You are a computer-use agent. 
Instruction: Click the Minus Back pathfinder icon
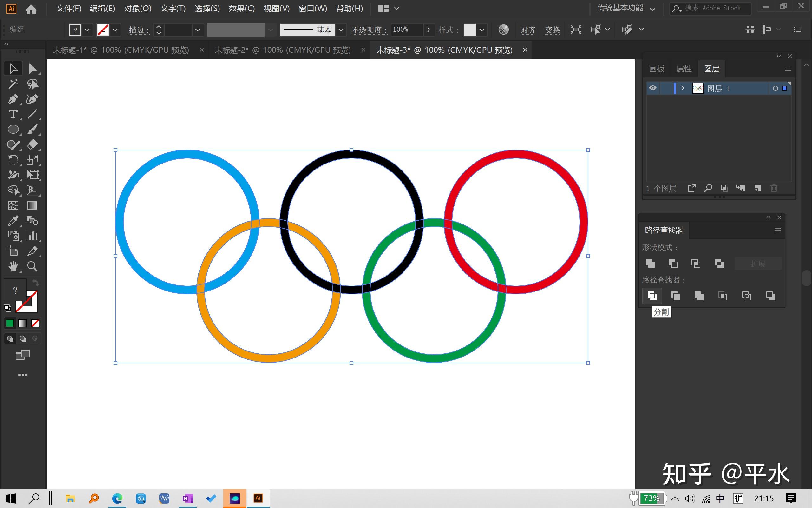[771, 296]
